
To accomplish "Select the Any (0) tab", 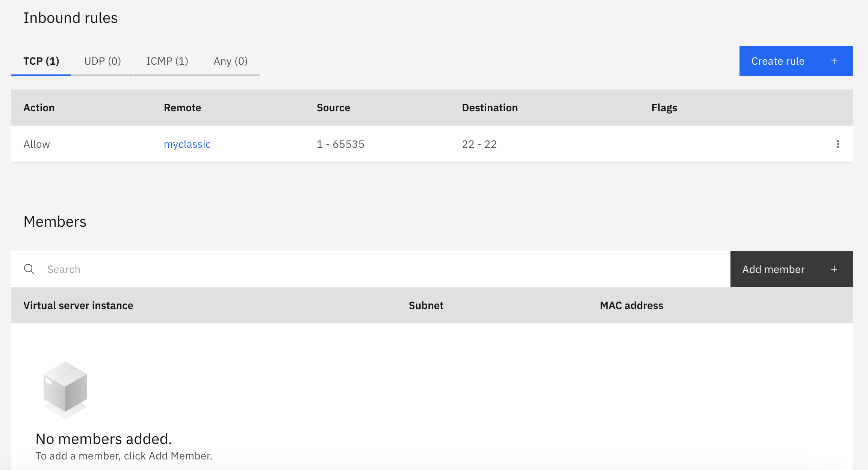I will click(231, 61).
